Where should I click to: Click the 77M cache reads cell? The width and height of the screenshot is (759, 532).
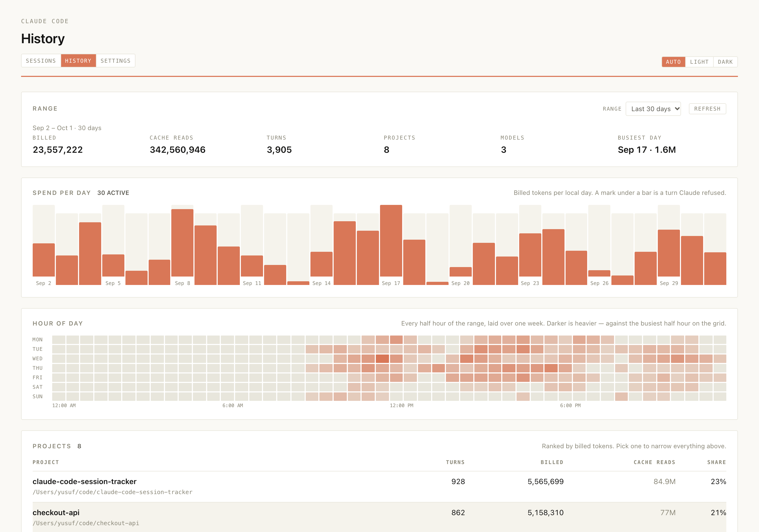pyautogui.click(x=668, y=513)
